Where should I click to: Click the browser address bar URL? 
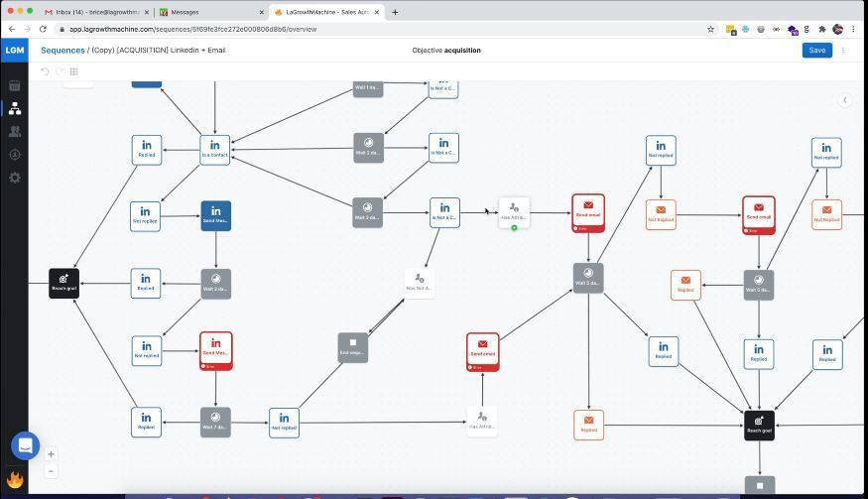click(x=192, y=29)
